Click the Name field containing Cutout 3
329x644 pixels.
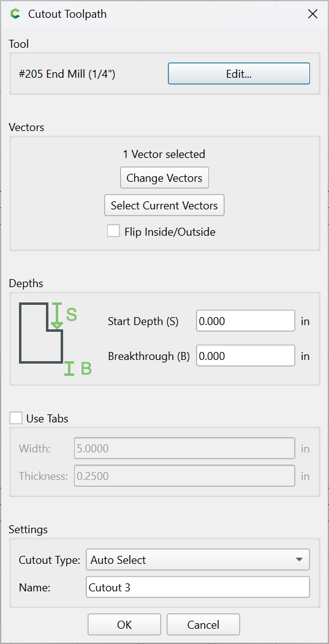(x=198, y=587)
